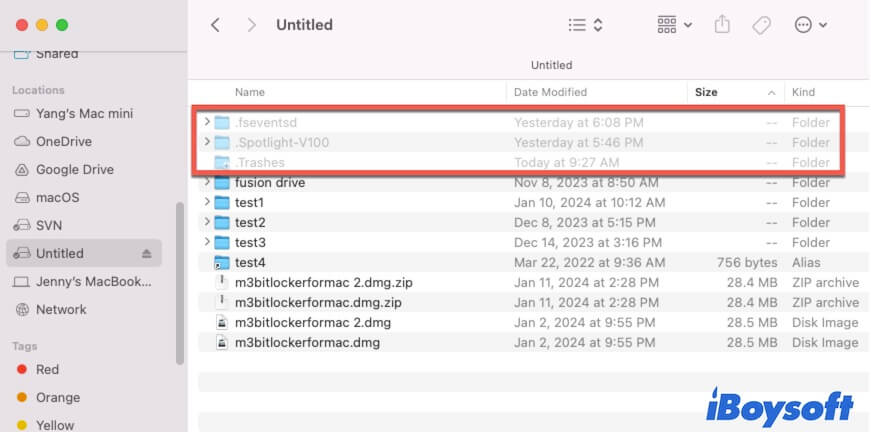Sort files by Size column
Viewport: 871px width, 432px height.
[x=706, y=92]
